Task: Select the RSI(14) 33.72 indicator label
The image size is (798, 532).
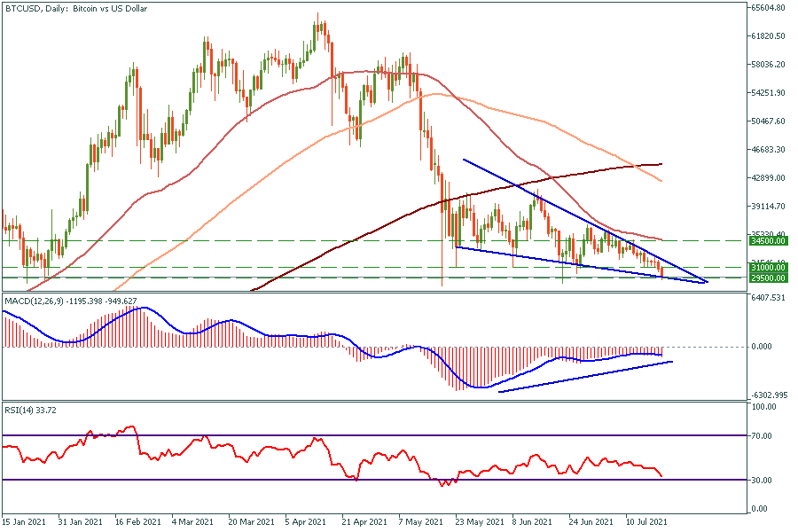Action: coord(30,410)
